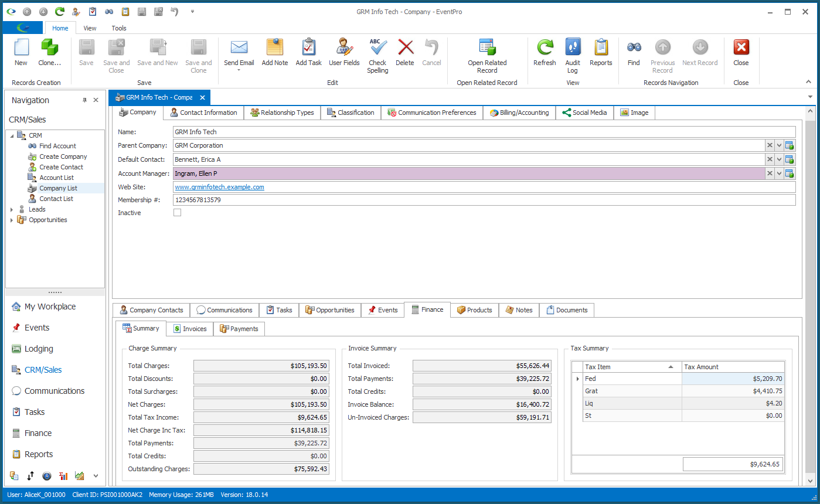The height and width of the screenshot is (504, 820).
Task: Open lookup for Default Contact field
Action: pyautogui.click(x=790, y=159)
